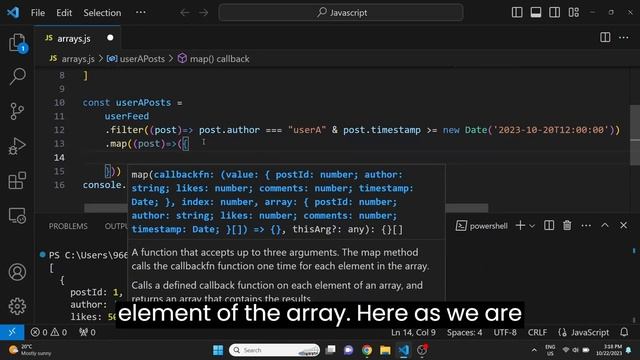The height and width of the screenshot is (360, 640).
Task: Open the Accounts menu
Action: pyautogui.click(x=17, y=272)
